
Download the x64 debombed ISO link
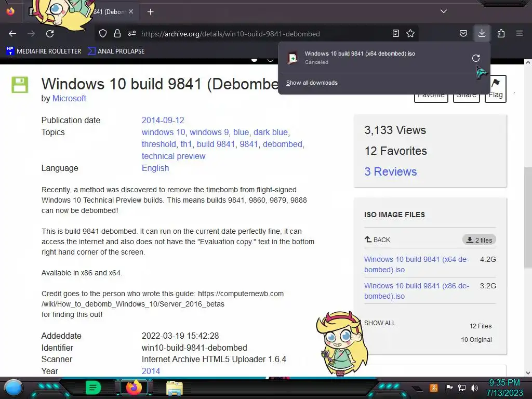[417, 264]
